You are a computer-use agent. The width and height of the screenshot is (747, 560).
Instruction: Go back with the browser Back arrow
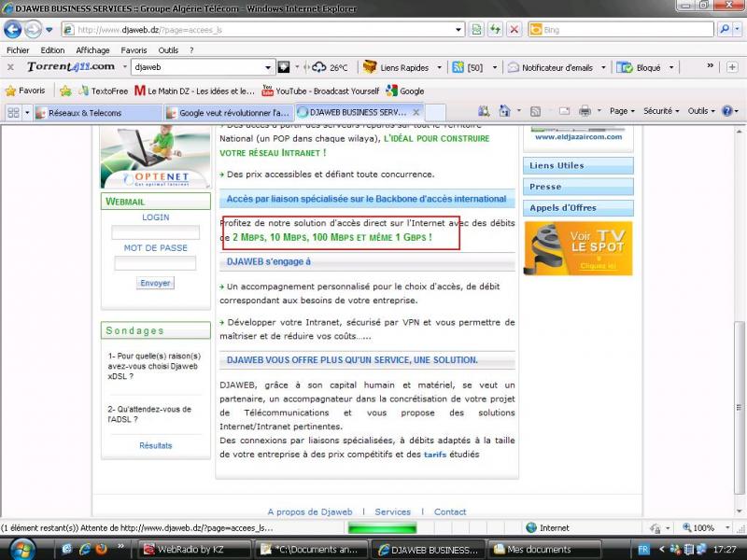[x=12, y=30]
